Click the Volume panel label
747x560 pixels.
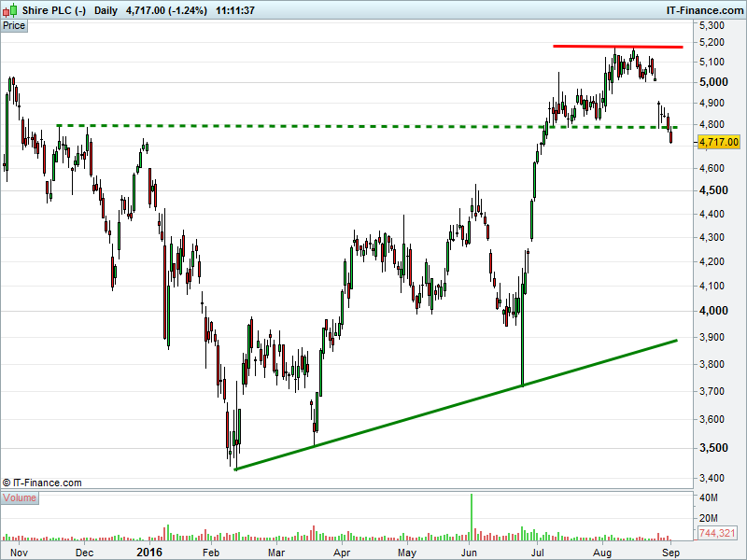[x=19, y=498]
